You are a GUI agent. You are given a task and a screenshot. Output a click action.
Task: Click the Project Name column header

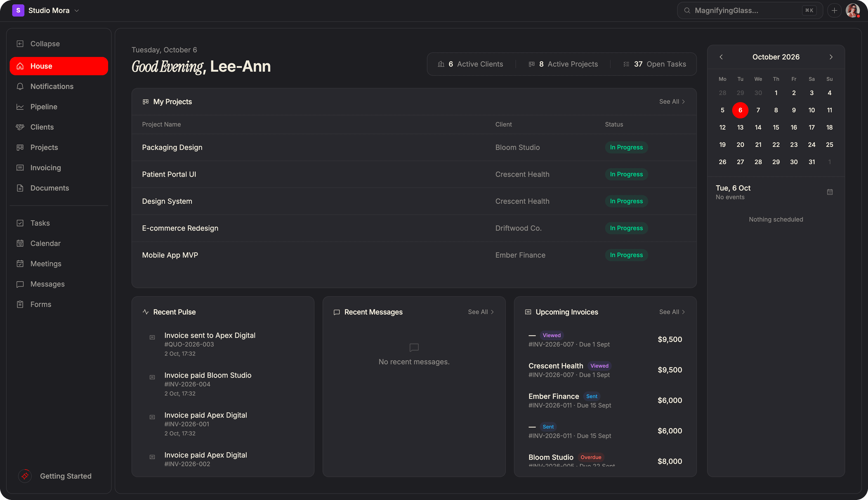pyautogui.click(x=161, y=124)
